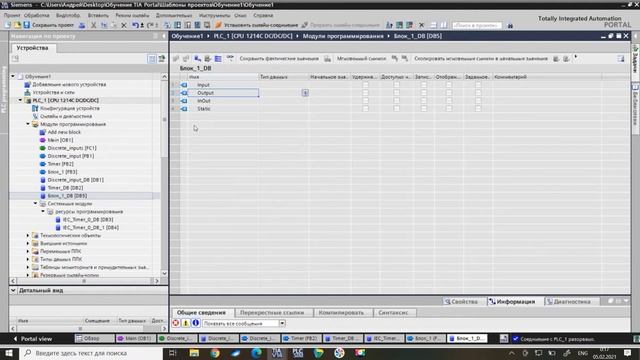This screenshot has width=640, height=360.
Task: Select Блок_1_DB [DB5] in project tree
Action: click(67, 196)
